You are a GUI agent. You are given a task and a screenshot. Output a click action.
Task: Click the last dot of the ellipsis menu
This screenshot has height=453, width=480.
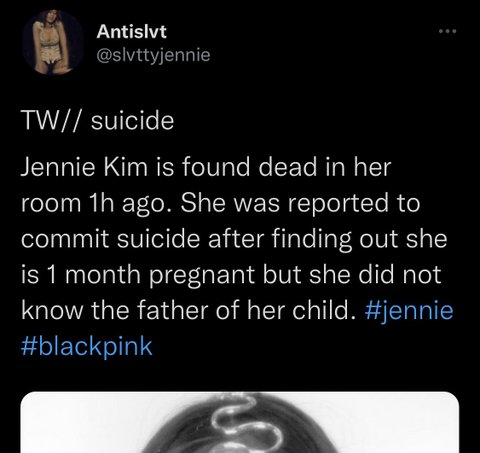point(454,31)
